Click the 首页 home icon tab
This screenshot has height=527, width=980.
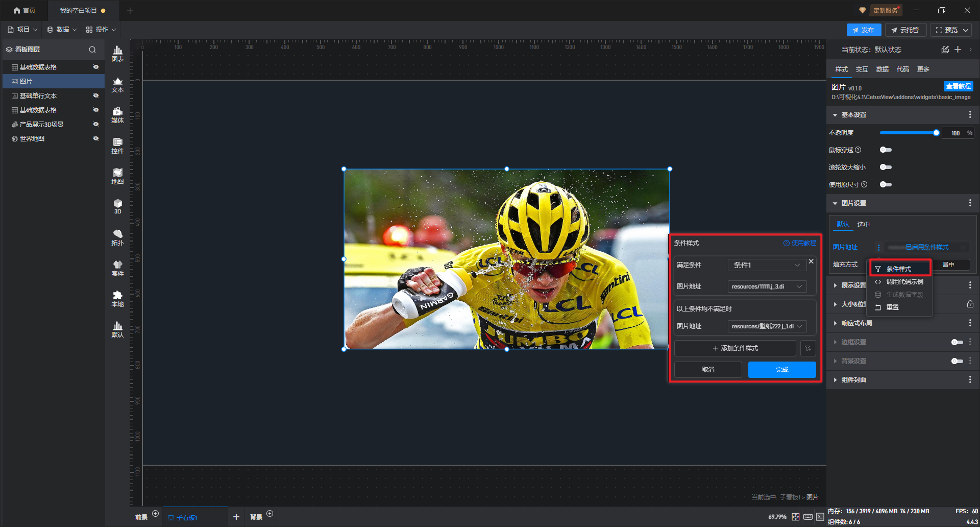coord(24,10)
